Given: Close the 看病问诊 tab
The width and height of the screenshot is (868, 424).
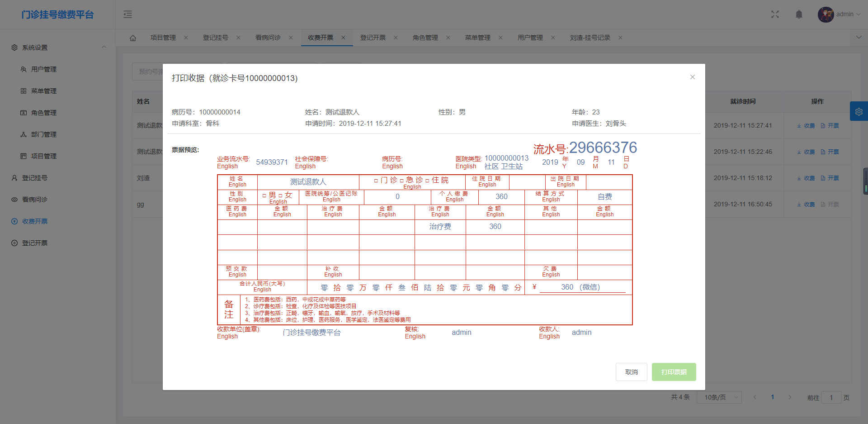Looking at the screenshot, I should [291, 38].
